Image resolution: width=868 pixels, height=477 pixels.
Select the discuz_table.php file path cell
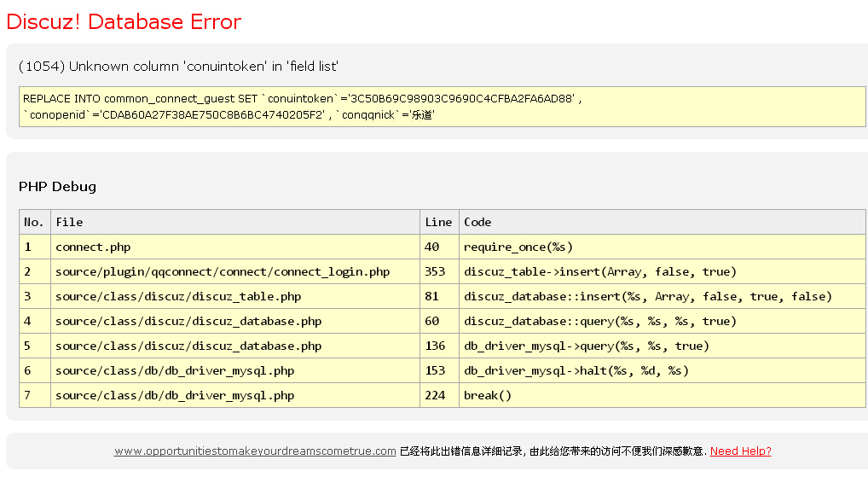pos(235,296)
